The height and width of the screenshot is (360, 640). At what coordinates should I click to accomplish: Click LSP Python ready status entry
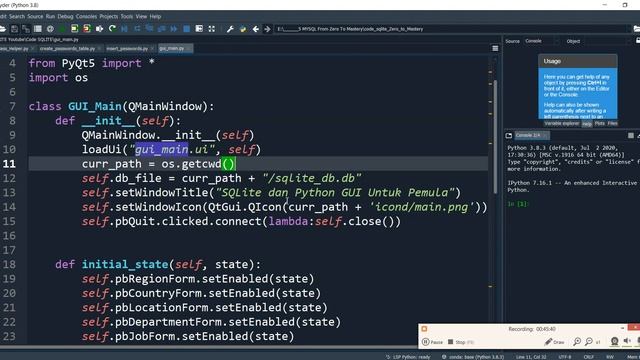[x=408, y=357]
